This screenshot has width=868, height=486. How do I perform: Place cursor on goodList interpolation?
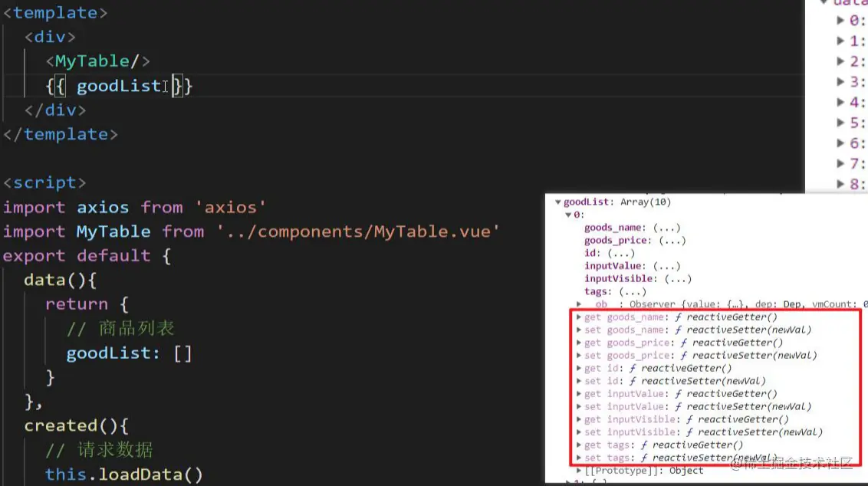[x=118, y=86]
